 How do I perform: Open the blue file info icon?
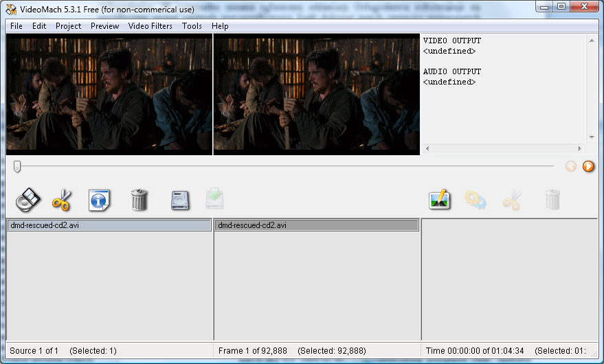[99, 200]
